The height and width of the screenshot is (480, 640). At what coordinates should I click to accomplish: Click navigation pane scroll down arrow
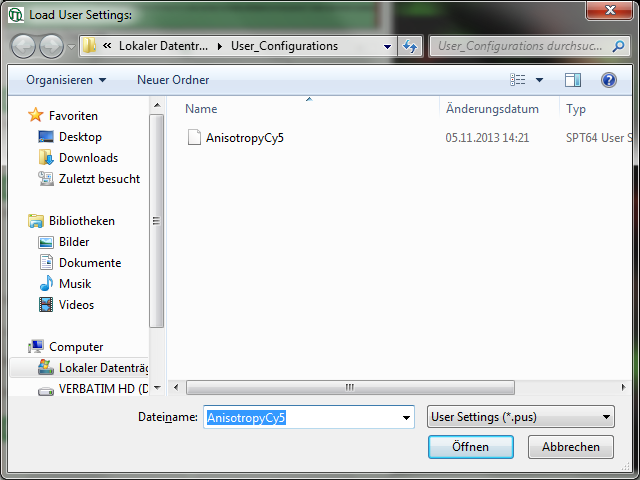pyautogui.click(x=157, y=388)
